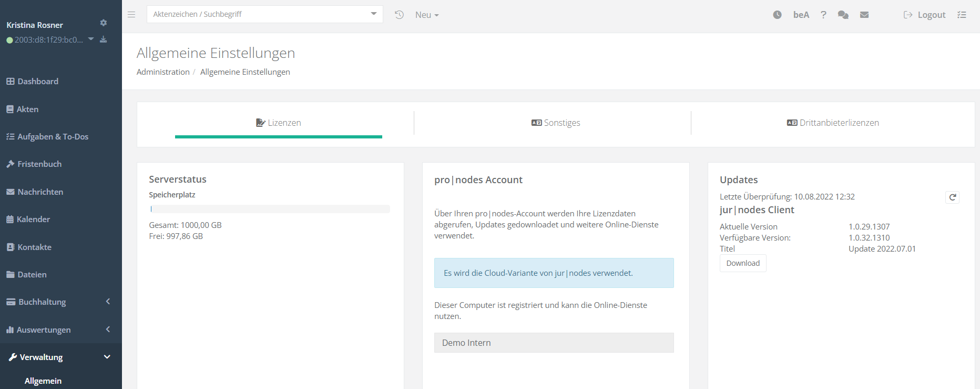Open the envelope mail icon in top bar

tap(864, 15)
